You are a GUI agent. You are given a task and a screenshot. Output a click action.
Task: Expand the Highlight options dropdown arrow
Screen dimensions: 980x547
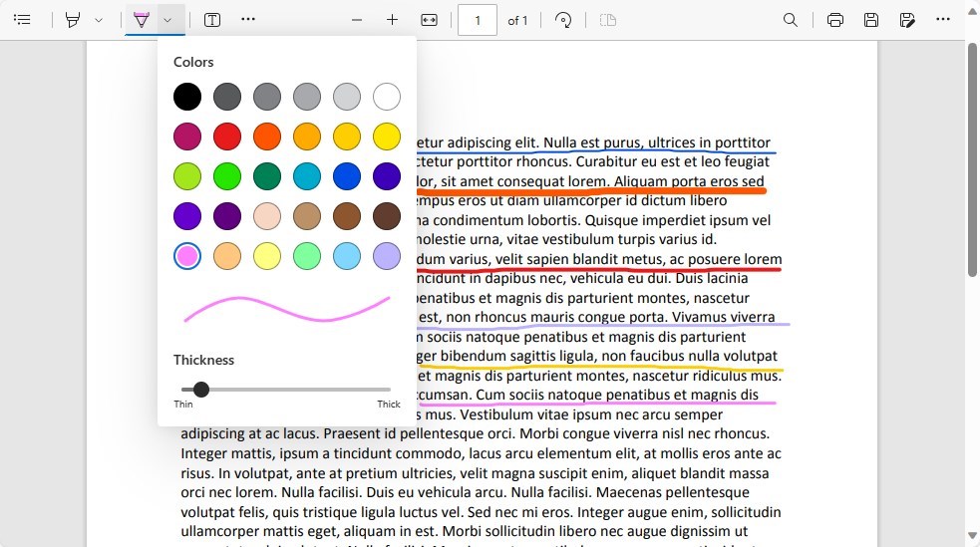(98, 20)
